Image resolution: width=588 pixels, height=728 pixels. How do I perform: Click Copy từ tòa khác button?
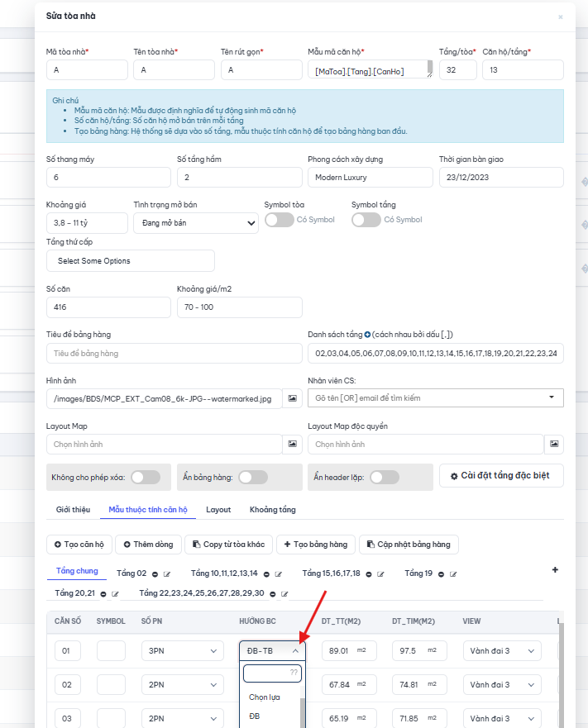[x=229, y=545]
